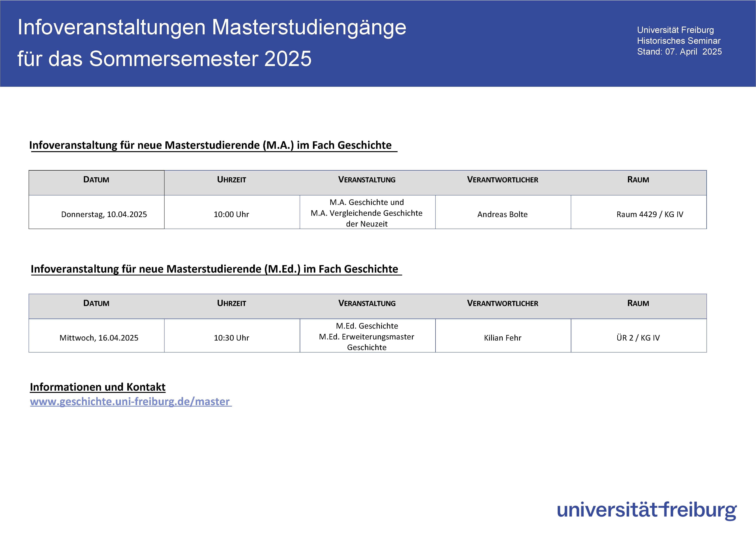Select the heading 'Infoveranstaltungen Masterstudiengänge'
Screen dimensions: 756x535
[x=212, y=27]
